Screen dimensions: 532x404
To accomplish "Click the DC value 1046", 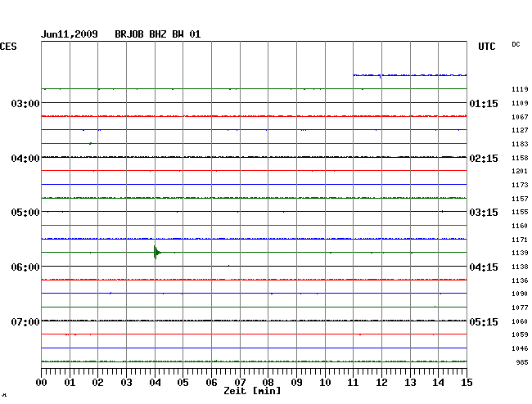I will 520,348.
